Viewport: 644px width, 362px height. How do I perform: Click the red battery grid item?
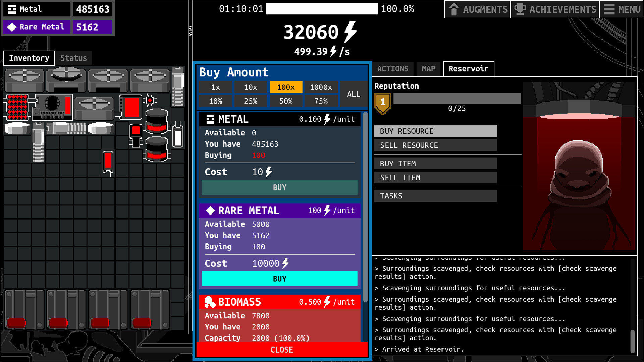[17, 107]
